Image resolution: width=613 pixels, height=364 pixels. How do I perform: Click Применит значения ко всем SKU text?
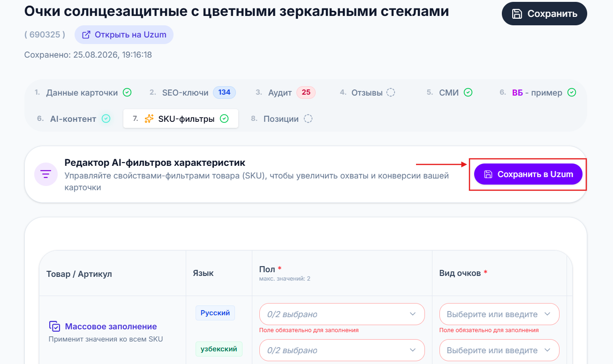106,339
